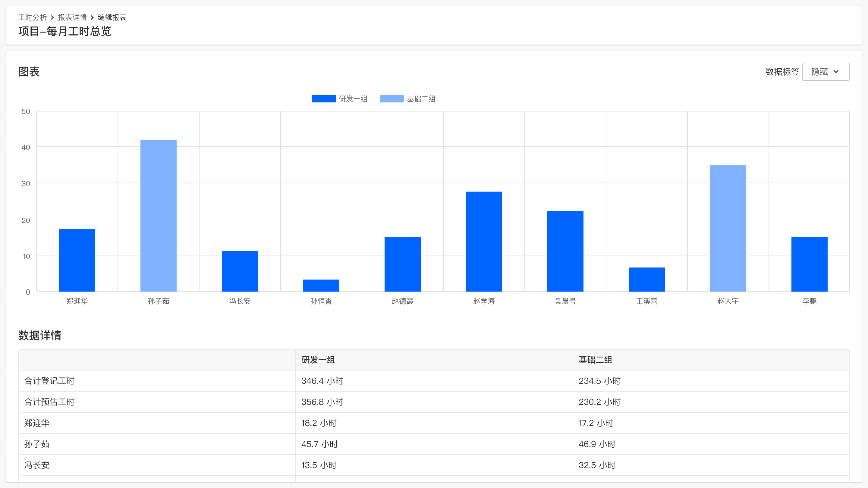868x488 pixels.
Task: Click the 研发一组 dark blue legend swatch
Action: pos(323,99)
